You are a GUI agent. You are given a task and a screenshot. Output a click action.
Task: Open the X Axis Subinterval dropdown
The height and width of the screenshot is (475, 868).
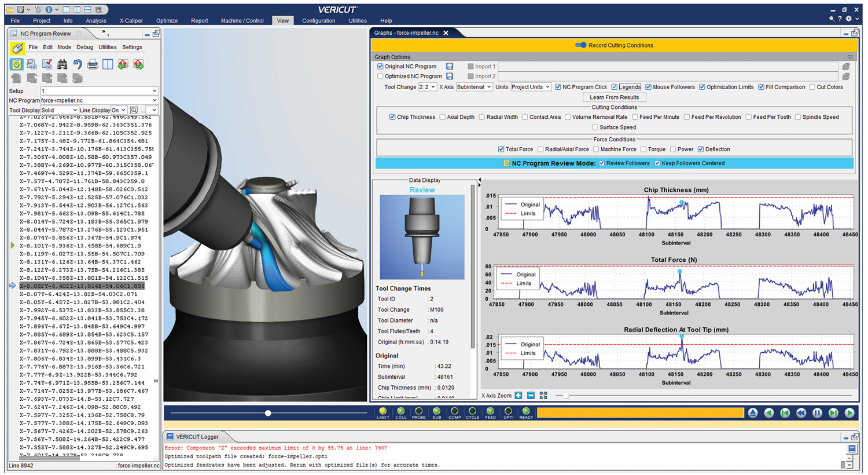point(474,87)
